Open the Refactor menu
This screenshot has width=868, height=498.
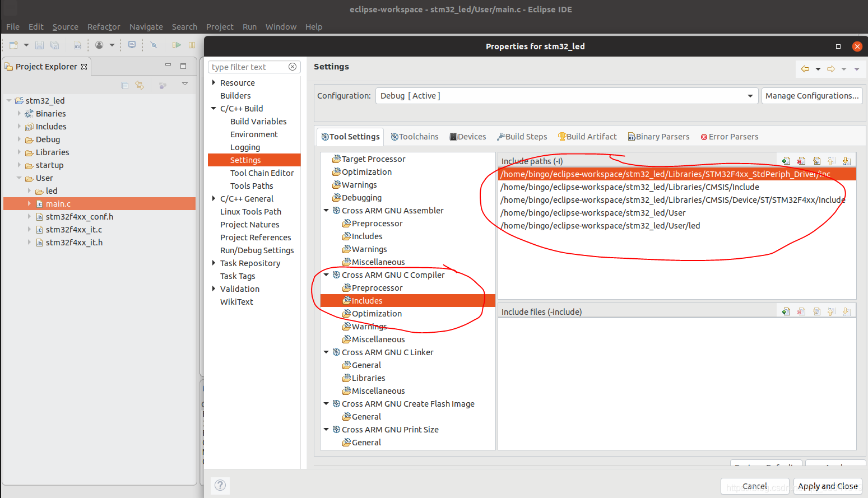click(104, 27)
